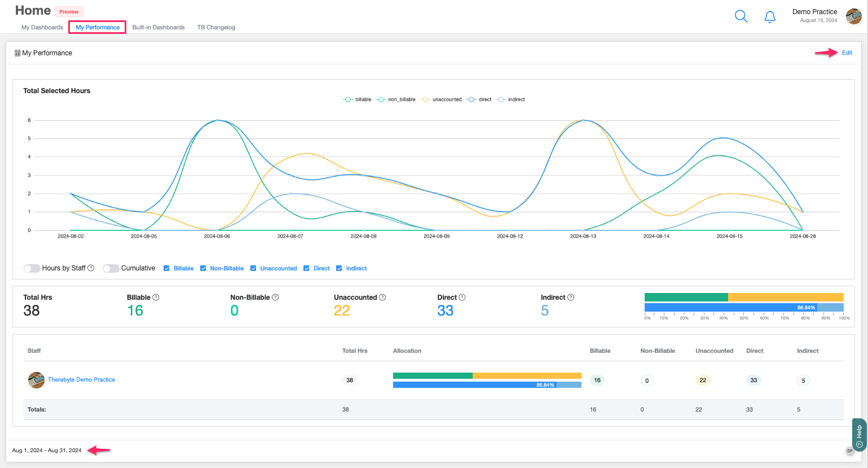Uncheck the Non-Billable checkbox
Image resolution: width=868 pixels, height=468 pixels.
203,269
